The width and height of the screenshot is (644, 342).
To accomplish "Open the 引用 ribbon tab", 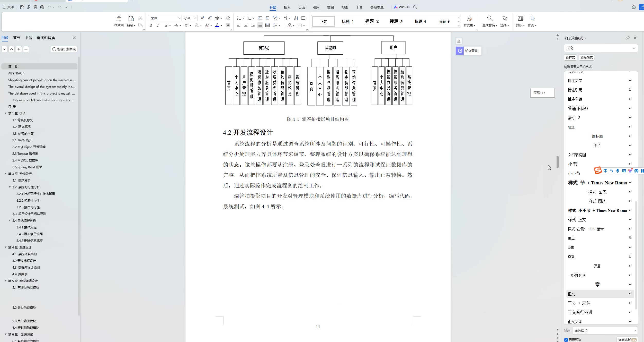I will point(316,7).
